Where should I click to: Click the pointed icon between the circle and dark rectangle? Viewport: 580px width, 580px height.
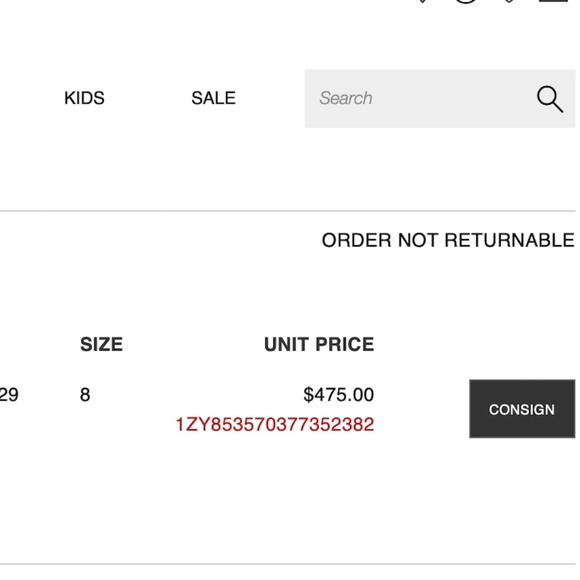tap(509, 1)
